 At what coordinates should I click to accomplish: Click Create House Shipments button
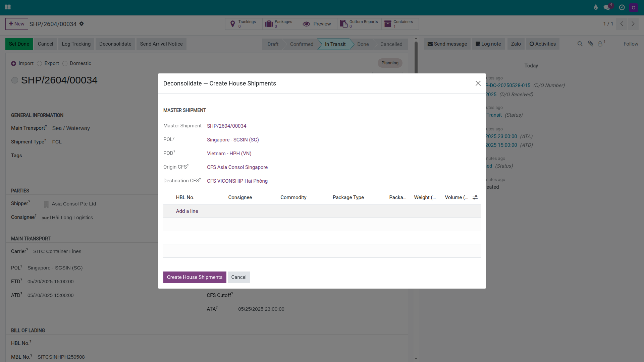pyautogui.click(x=195, y=277)
